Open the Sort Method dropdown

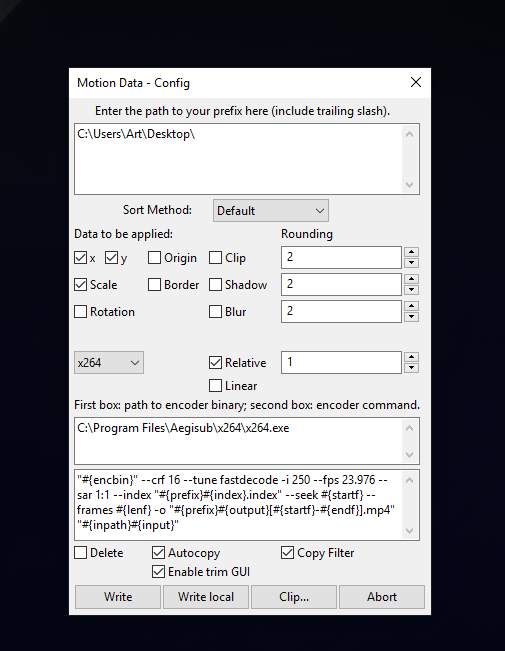[x=271, y=210]
